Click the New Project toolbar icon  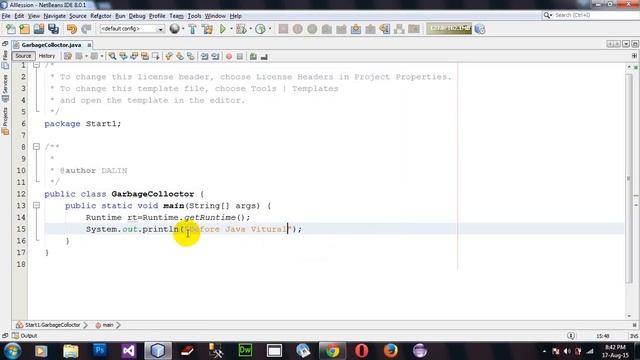[24, 29]
